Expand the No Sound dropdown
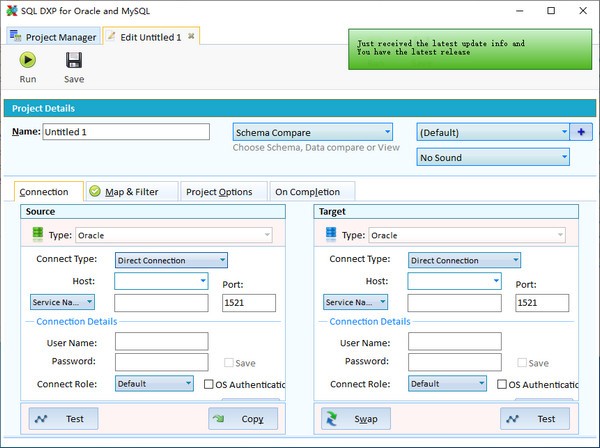 point(493,157)
